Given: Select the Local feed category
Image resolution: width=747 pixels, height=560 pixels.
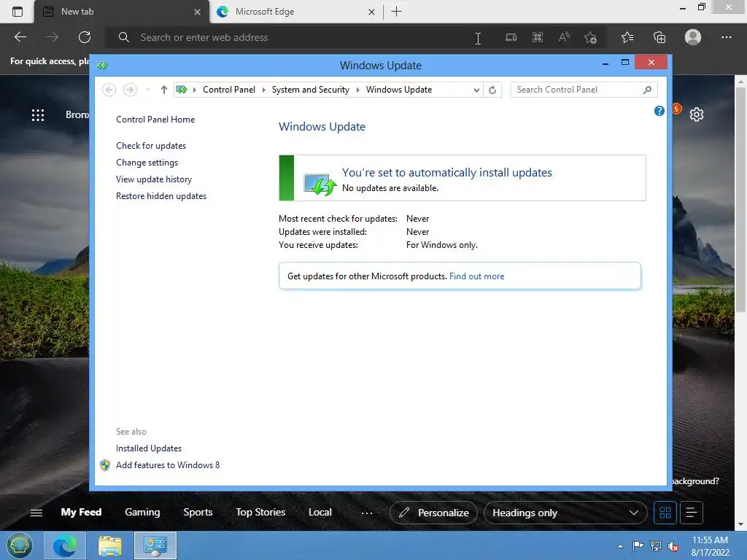Looking at the screenshot, I should 320,513.
